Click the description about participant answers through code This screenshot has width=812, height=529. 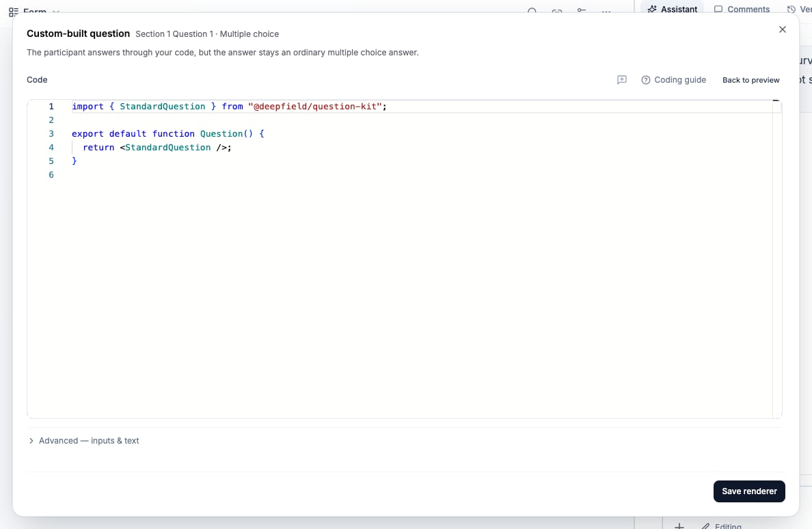[223, 52]
